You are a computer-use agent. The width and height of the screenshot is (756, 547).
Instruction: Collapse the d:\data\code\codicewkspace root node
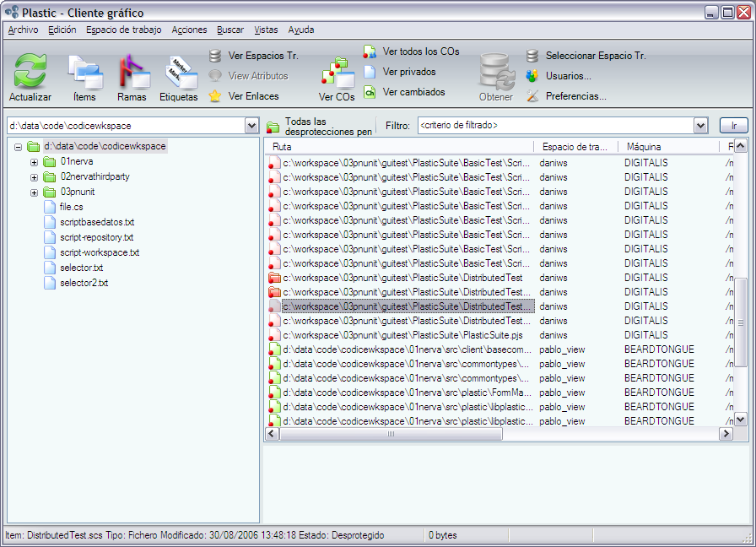19,147
